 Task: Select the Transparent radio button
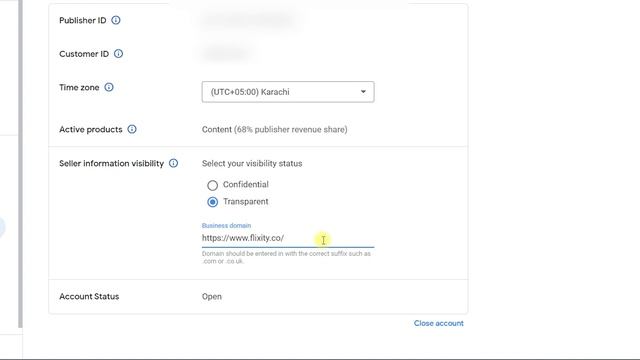(212, 202)
